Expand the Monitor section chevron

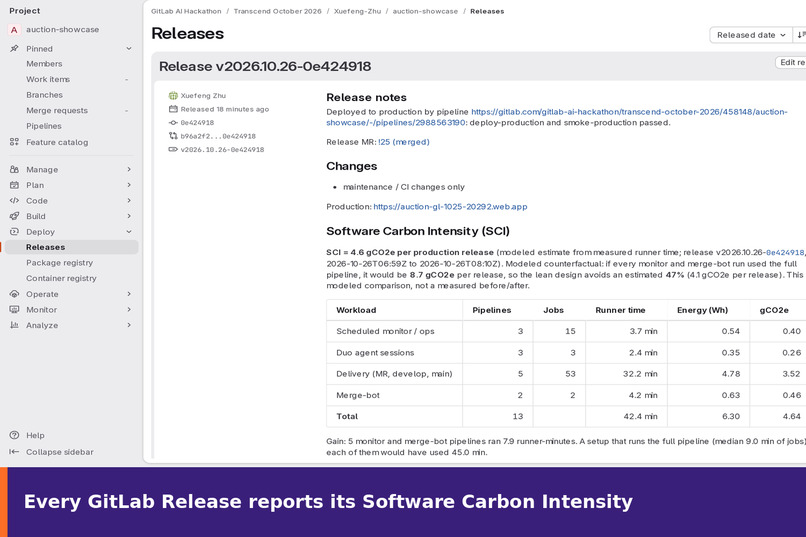129,310
